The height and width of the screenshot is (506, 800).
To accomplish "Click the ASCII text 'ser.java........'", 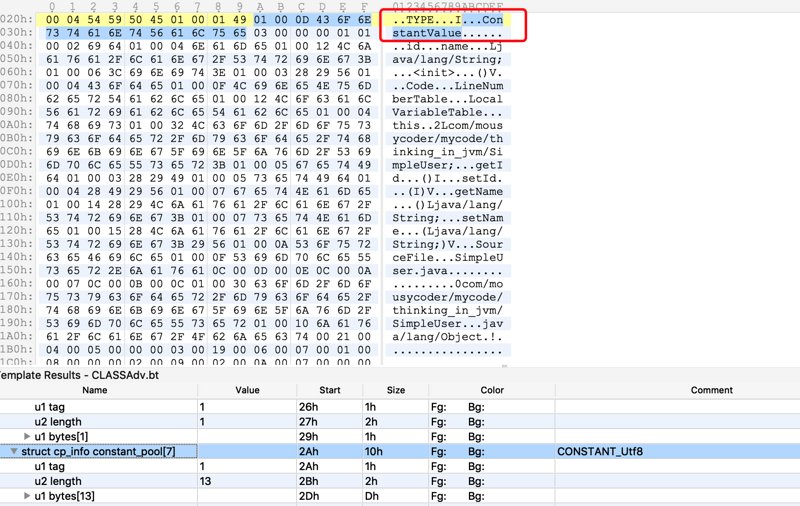I will click(447, 271).
